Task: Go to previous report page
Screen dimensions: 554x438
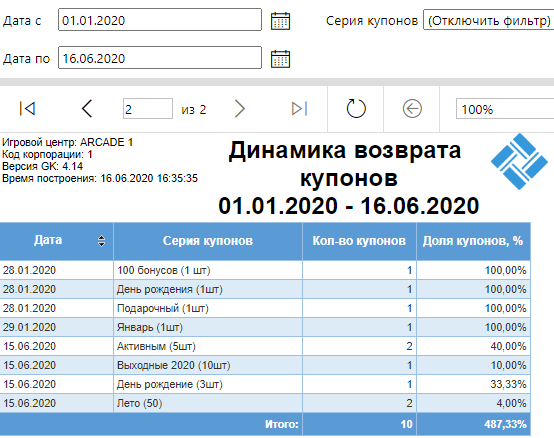Action: 87,109
